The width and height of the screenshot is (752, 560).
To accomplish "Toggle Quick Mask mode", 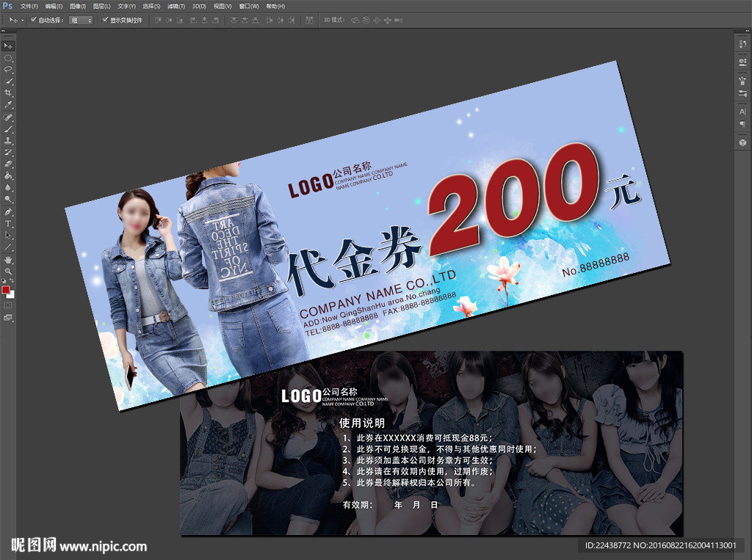I will click(8, 305).
